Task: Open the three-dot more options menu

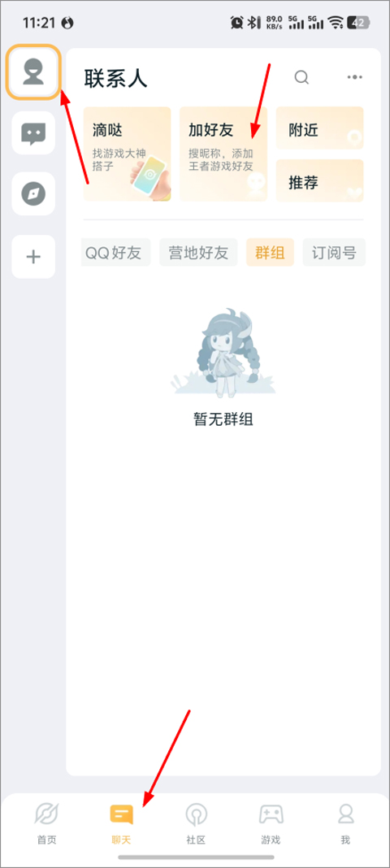Action: click(354, 77)
